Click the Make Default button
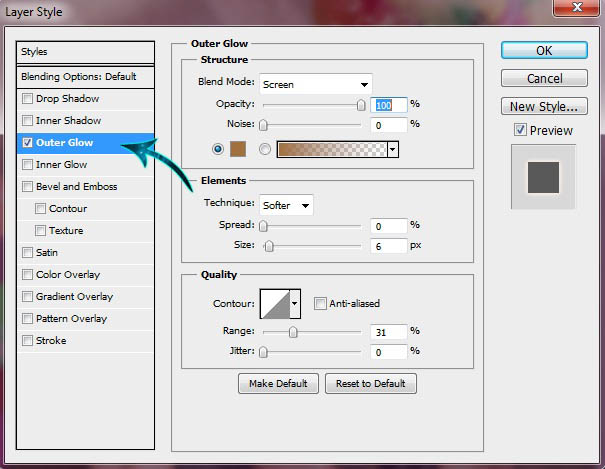 point(278,383)
